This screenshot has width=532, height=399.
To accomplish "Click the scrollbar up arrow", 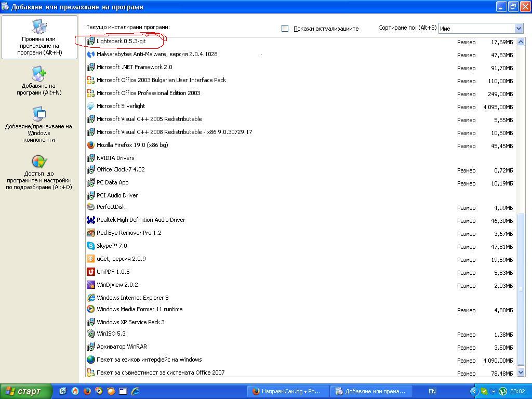I will pyautogui.click(x=521, y=42).
